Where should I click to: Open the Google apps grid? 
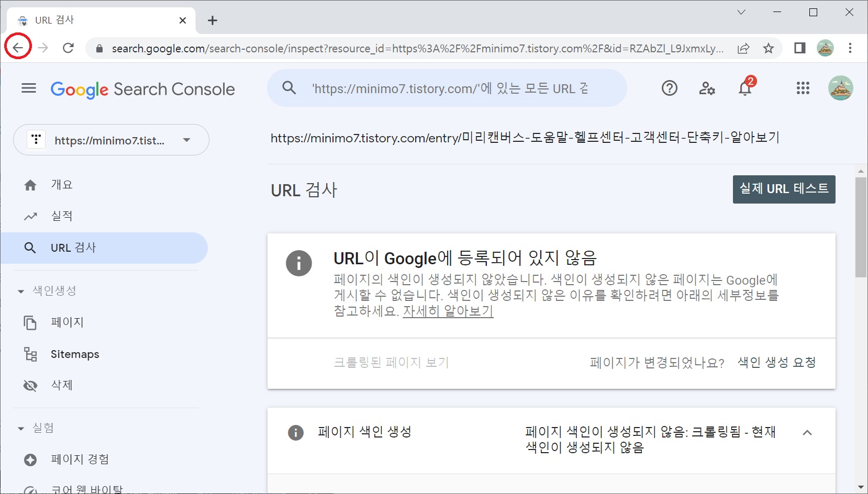point(803,88)
